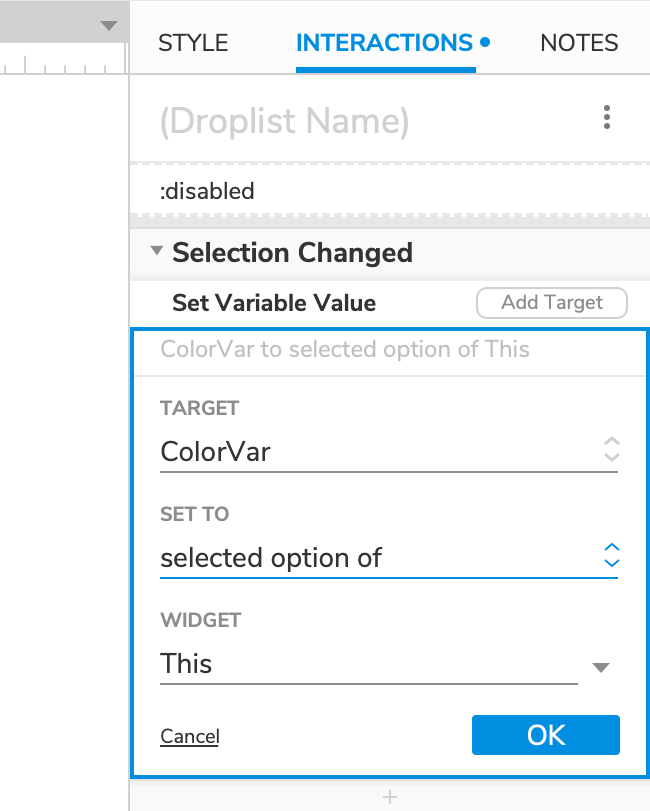Click the plus icon below the action panel
The height and width of the screenshot is (811, 650).
(x=390, y=797)
